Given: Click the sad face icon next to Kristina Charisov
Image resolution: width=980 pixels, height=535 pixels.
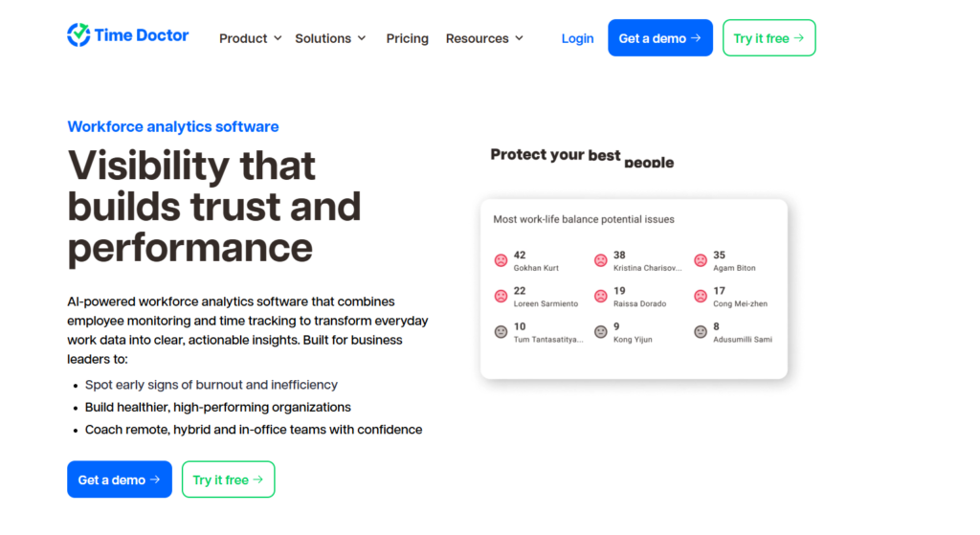Looking at the screenshot, I should pyautogui.click(x=601, y=260).
